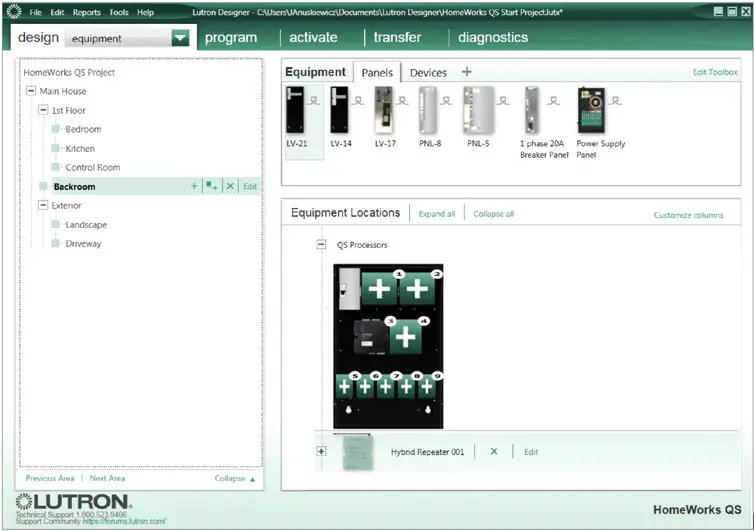Image resolution: width=754 pixels, height=531 pixels.
Task: Open the design mode dropdown arrow
Action: (180, 38)
